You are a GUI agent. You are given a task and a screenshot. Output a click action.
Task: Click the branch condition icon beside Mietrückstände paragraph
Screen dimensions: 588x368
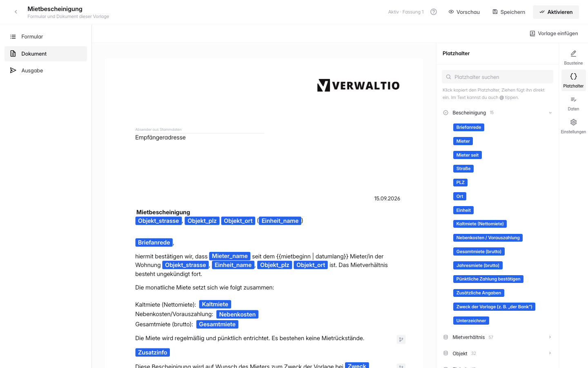(x=401, y=339)
